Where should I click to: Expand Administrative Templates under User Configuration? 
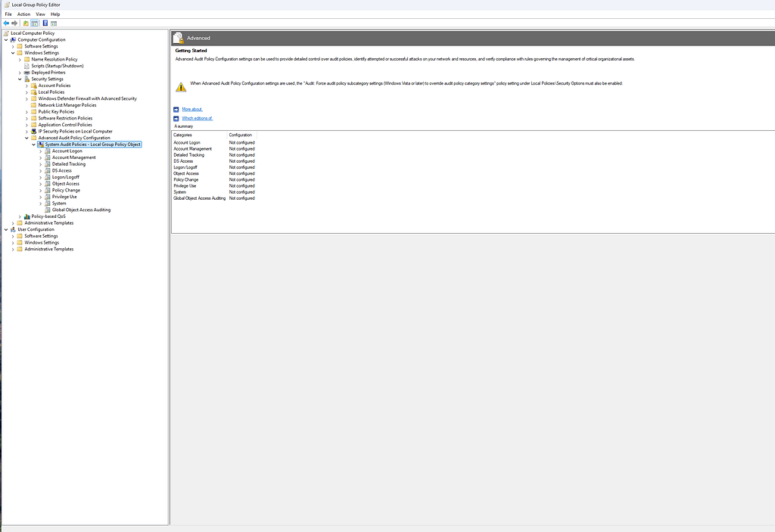tap(14, 249)
